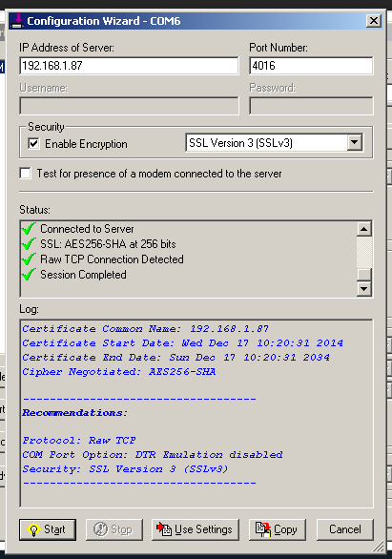392x559 pixels.
Task: Check Test for presence of a modem
Action: pos(26,174)
